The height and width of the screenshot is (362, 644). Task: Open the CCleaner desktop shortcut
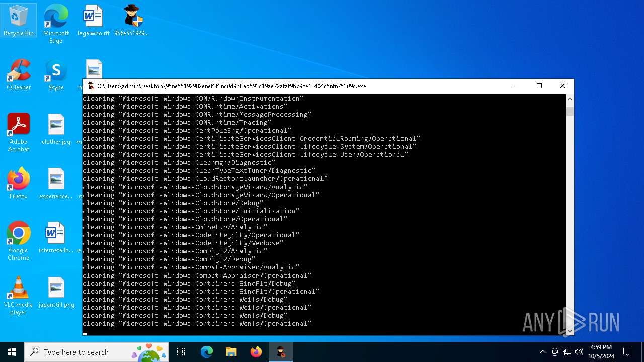(19, 75)
